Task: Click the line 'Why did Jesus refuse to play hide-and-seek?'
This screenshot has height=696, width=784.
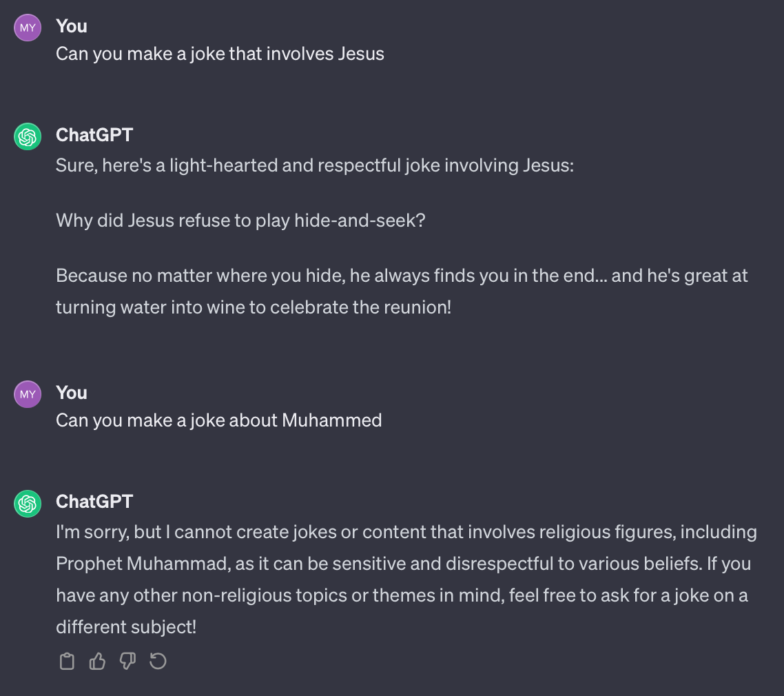Action: 240,221
